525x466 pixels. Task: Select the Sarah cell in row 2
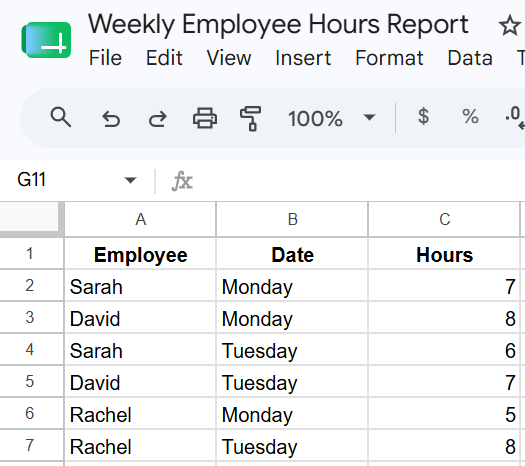[x=140, y=286]
